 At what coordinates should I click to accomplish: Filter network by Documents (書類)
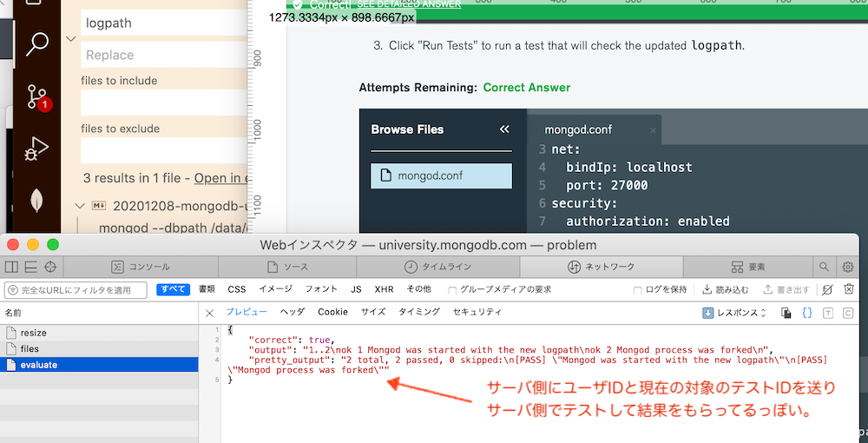[207, 289]
